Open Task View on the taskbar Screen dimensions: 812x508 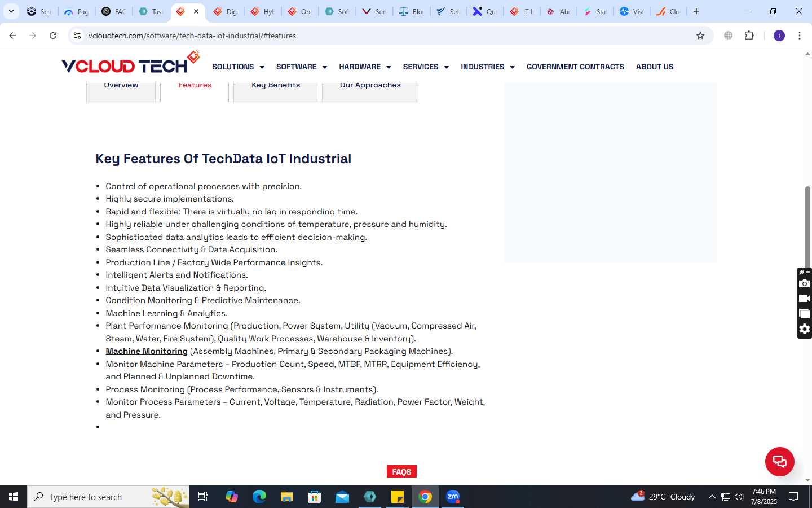(x=203, y=497)
